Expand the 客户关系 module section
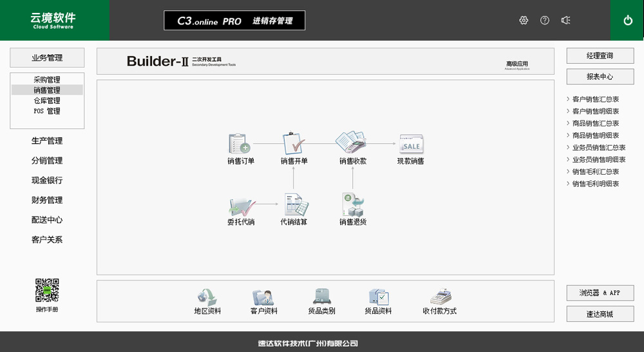 pyautogui.click(x=47, y=240)
